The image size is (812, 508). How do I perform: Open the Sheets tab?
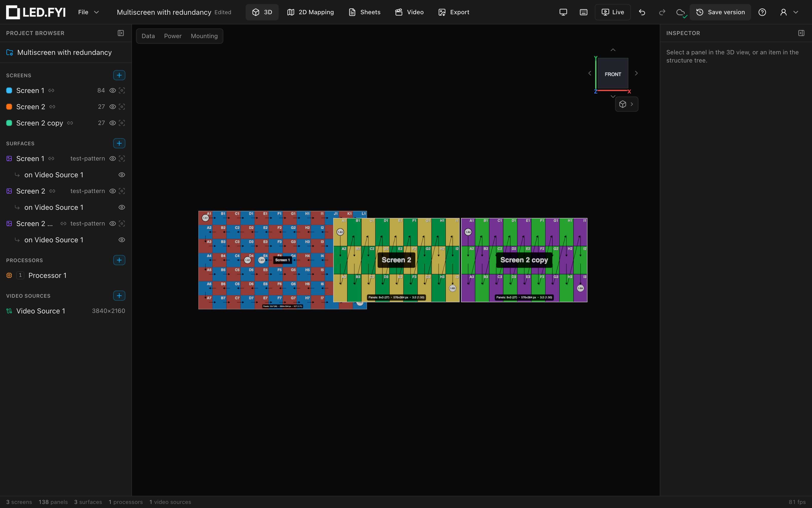(364, 12)
